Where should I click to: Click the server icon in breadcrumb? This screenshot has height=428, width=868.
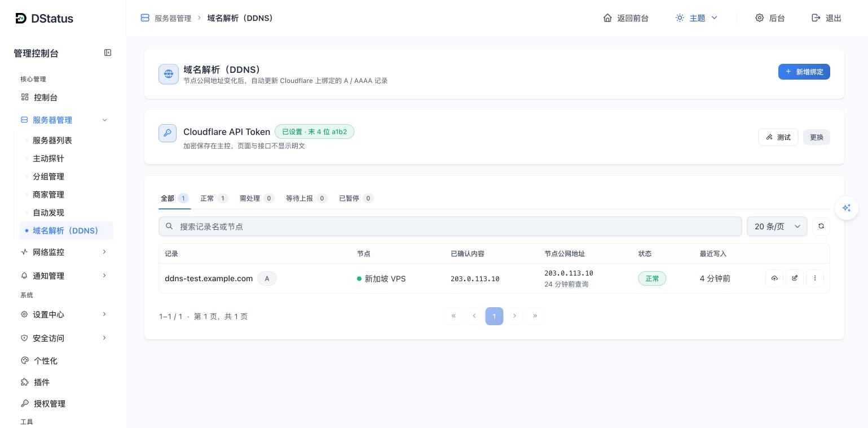click(x=145, y=18)
